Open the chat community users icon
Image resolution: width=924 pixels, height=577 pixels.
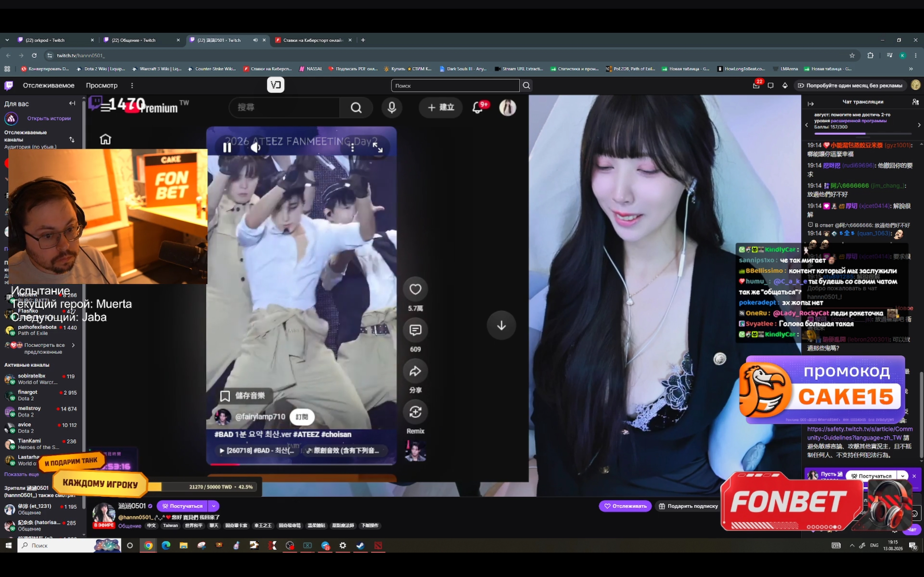[x=915, y=102]
